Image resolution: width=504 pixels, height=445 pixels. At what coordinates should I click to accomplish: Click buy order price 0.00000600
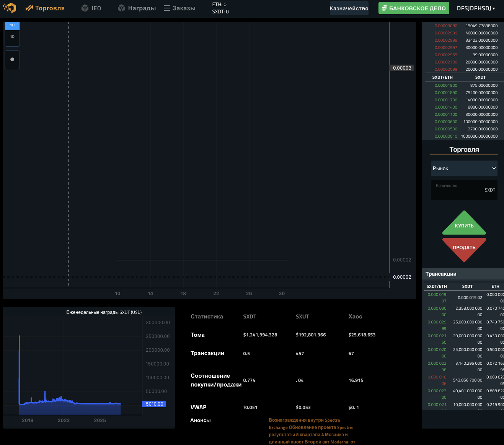tap(446, 122)
